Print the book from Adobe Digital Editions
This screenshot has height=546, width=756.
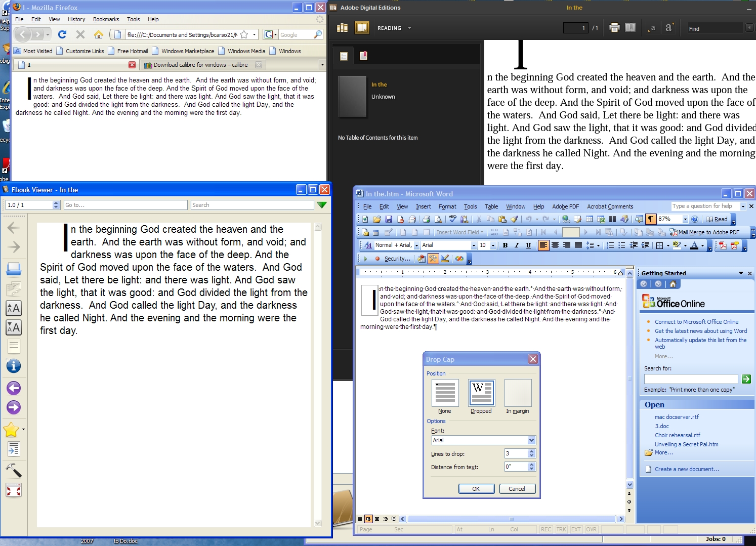[x=614, y=28]
